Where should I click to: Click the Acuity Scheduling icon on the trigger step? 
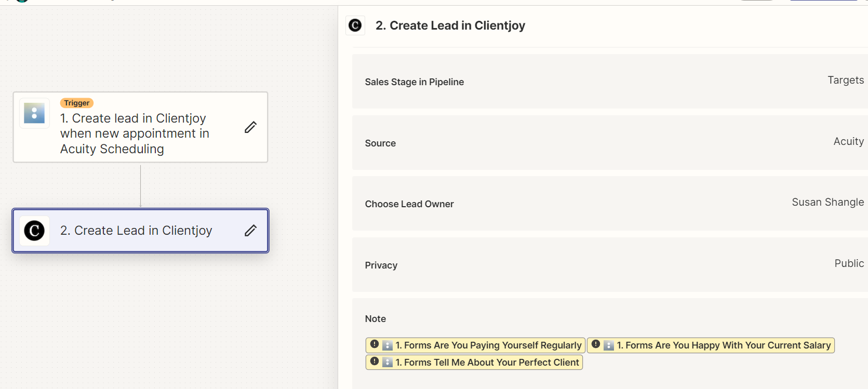pyautogui.click(x=34, y=113)
